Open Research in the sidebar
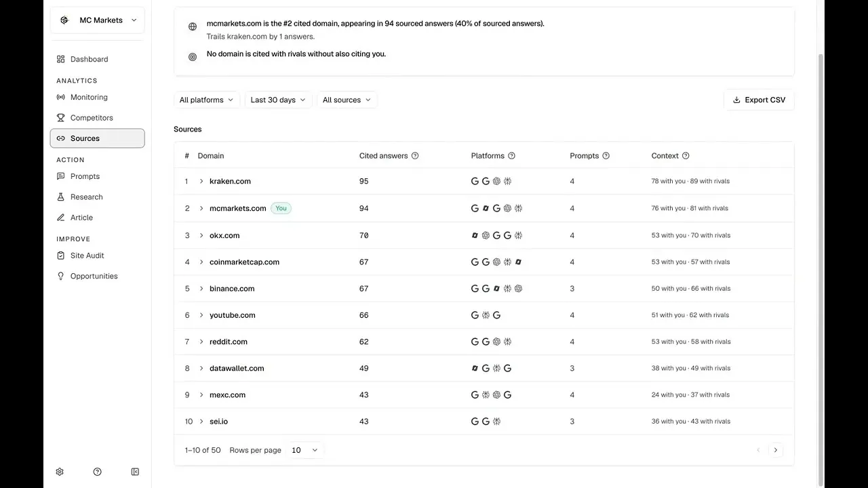Viewport: 868px width, 488px height. click(98, 197)
